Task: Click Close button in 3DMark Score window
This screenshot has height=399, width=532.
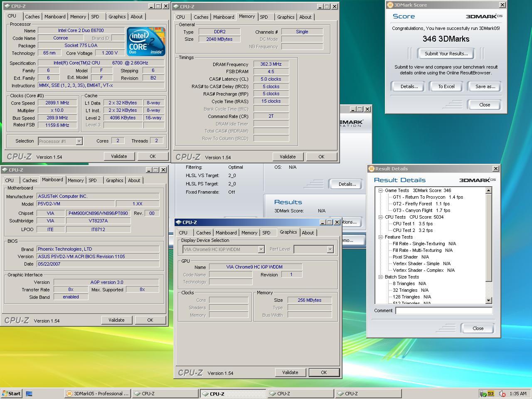Action: pyautogui.click(x=485, y=105)
